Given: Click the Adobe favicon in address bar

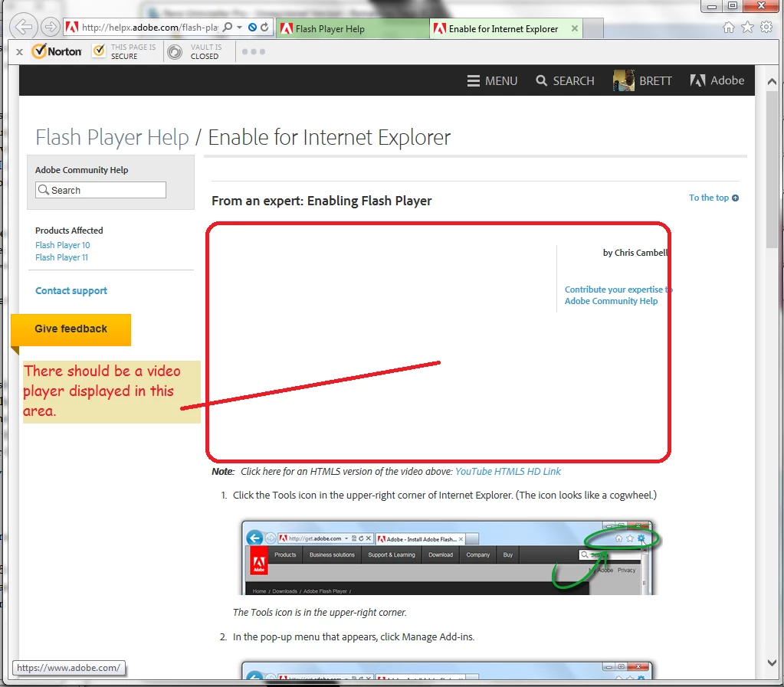Looking at the screenshot, I should pos(72,27).
